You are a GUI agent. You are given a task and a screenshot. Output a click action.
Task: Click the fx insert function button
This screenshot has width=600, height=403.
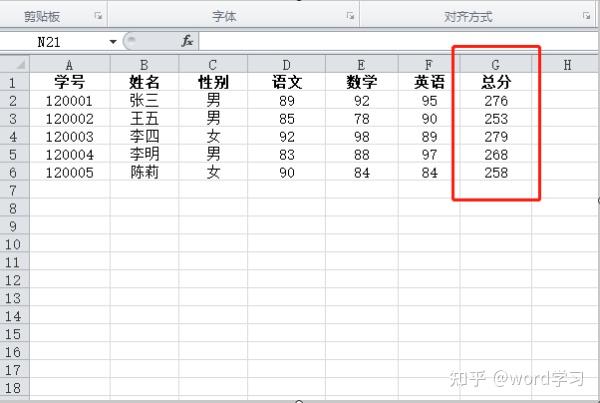click(x=187, y=41)
